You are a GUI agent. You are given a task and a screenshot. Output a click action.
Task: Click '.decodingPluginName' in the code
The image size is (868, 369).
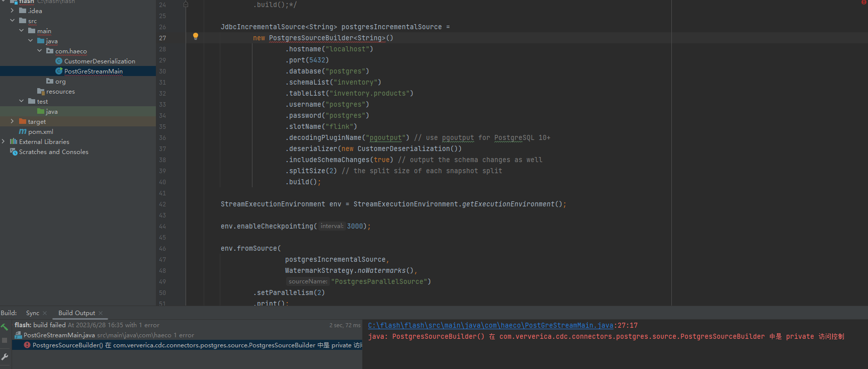pos(323,137)
